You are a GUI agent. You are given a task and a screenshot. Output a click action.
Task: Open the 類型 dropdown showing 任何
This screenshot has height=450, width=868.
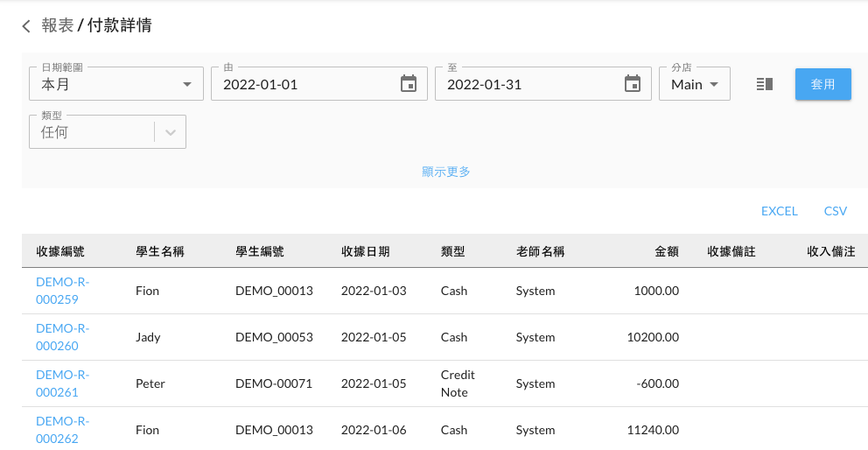[108, 132]
